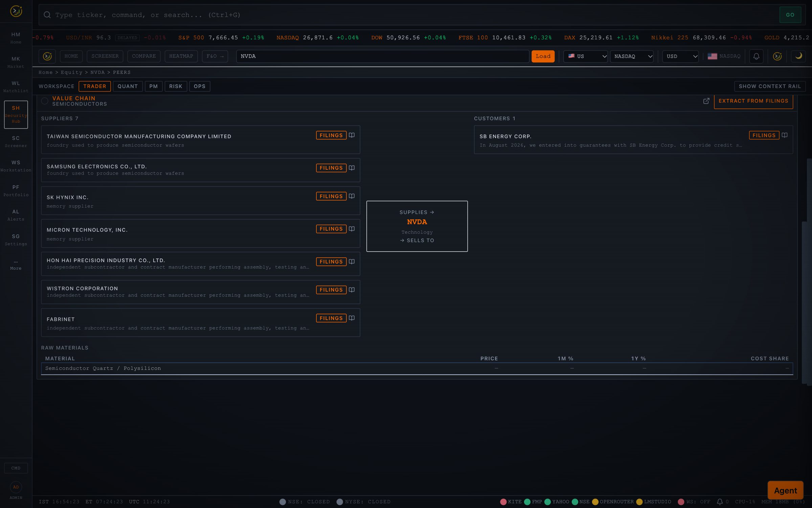Open the NASDAQ exchange dropdown
This screenshot has width=812, height=508.
(x=632, y=56)
